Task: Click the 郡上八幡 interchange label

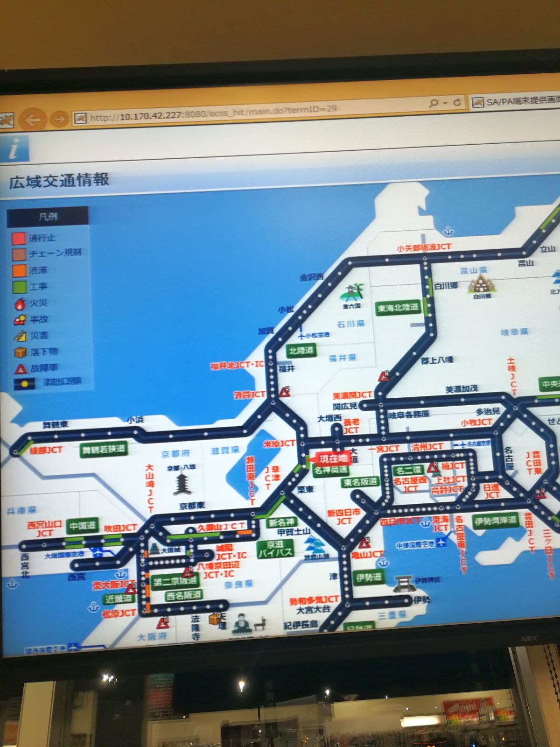Action: (x=436, y=360)
